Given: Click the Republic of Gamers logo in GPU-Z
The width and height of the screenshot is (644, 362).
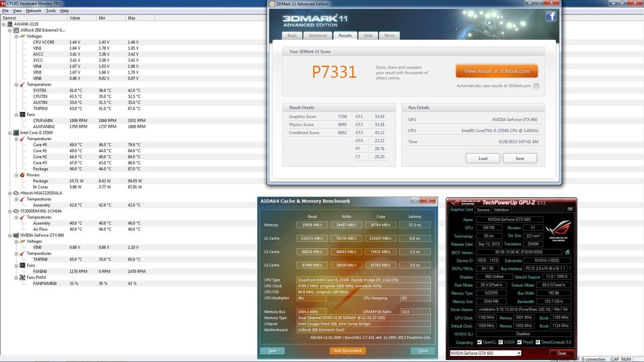Looking at the screenshot, I should tap(558, 231).
